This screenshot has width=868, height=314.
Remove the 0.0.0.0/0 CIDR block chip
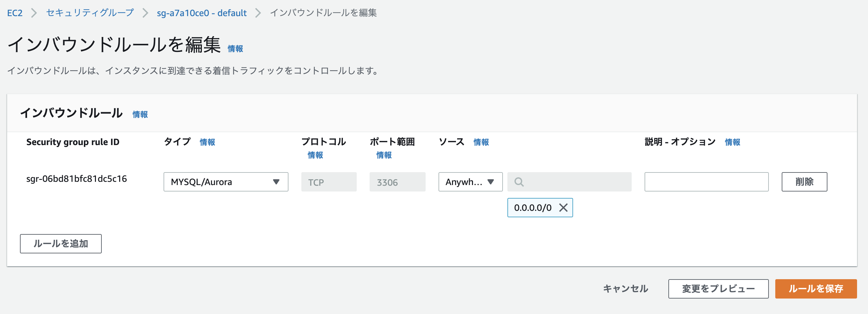[x=563, y=208]
